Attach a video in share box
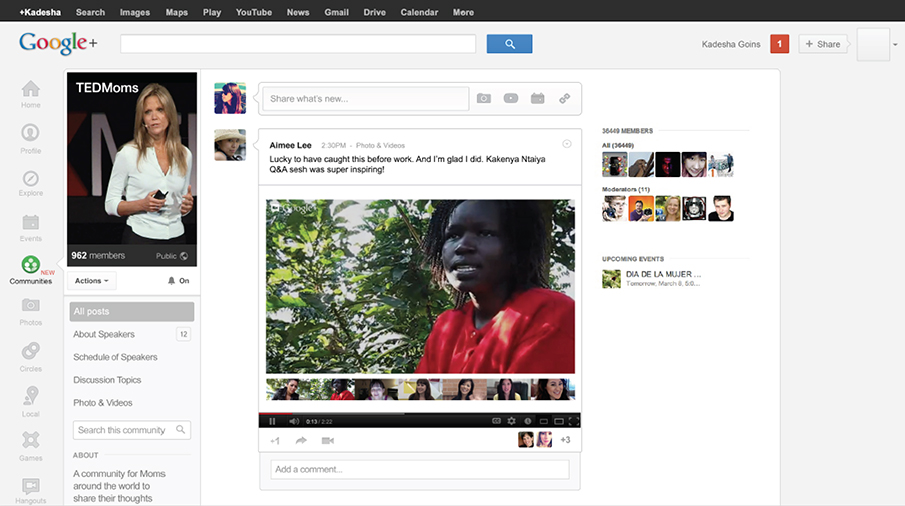905x506 pixels. (511, 98)
